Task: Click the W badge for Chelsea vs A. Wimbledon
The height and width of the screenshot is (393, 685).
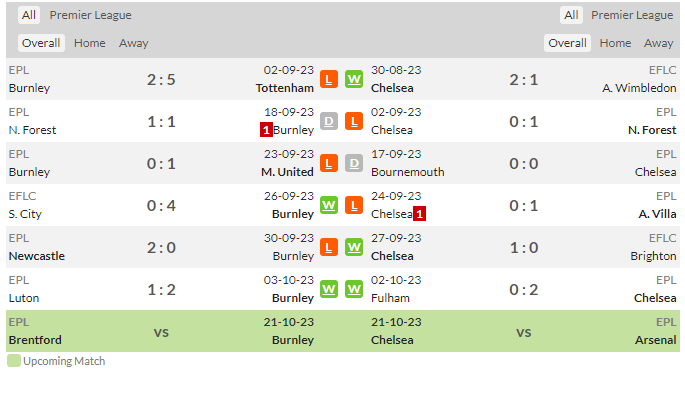Action: point(354,79)
